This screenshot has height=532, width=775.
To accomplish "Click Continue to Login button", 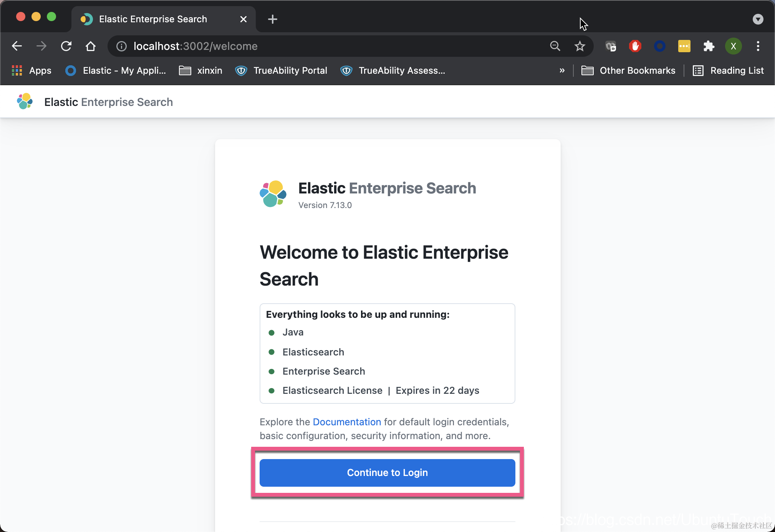I will [x=387, y=473].
